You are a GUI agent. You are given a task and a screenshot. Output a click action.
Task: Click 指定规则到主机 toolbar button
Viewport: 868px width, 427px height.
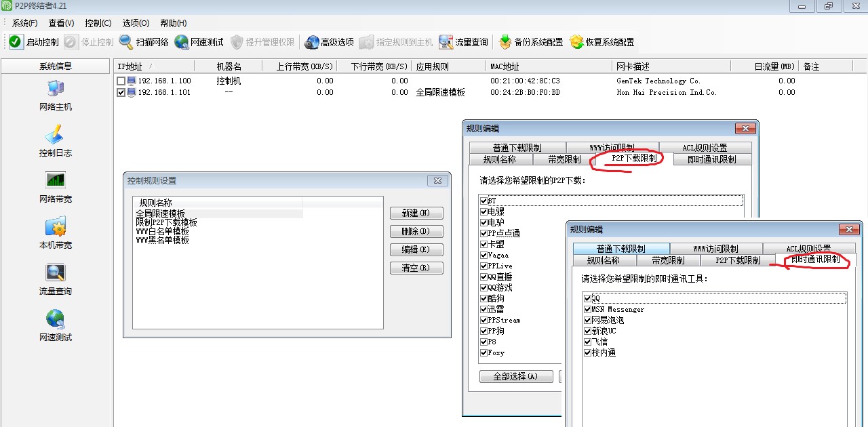pyautogui.click(x=395, y=42)
